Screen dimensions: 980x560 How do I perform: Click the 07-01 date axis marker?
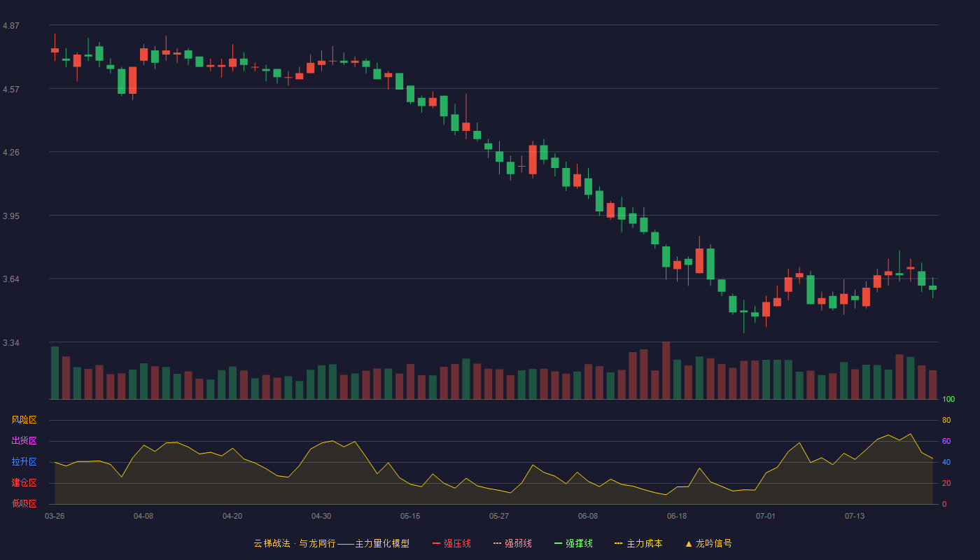[766, 516]
